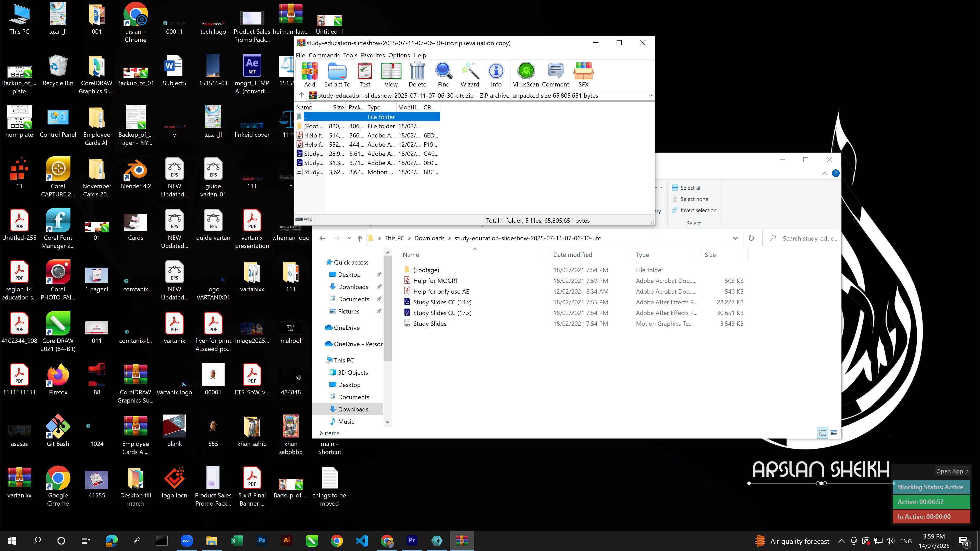Screen dimensions: 980x551
Task: Select Study Slides CC (17.x) file
Action: (442, 313)
